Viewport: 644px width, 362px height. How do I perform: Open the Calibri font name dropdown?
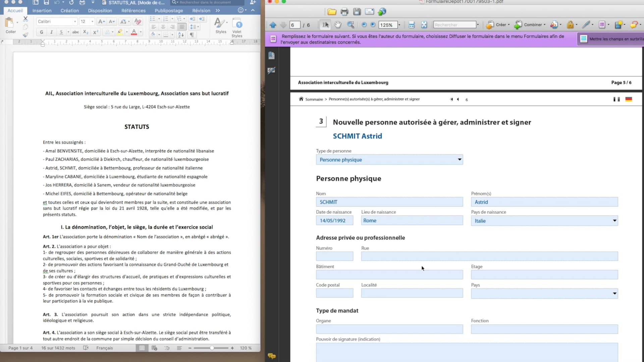point(75,21)
